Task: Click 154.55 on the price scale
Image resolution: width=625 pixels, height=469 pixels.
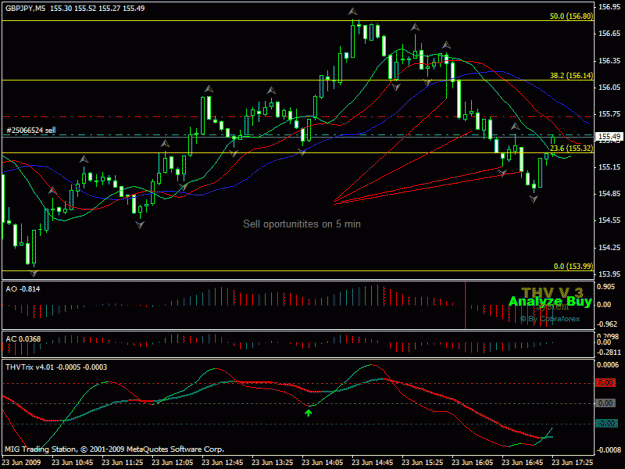Action: click(x=609, y=220)
